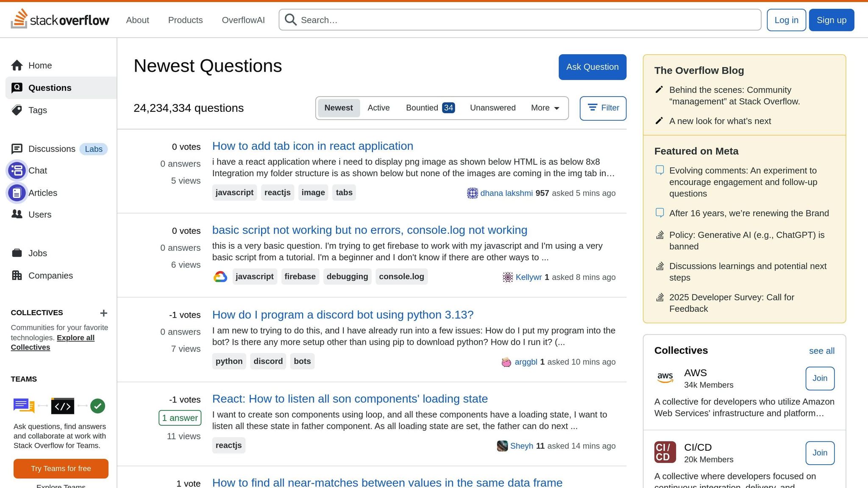
Task: Open Jobs using the briefcase icon
Action: point(17,253)
